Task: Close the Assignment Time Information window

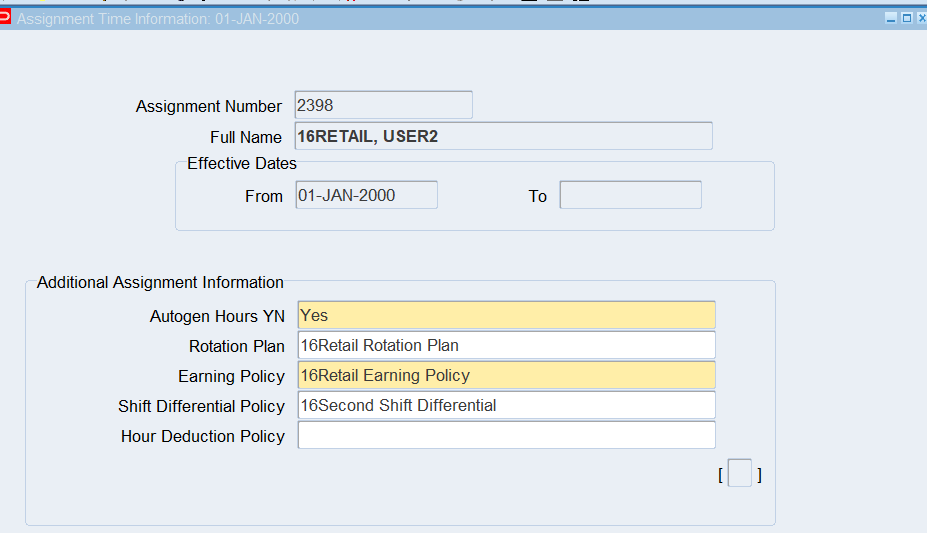Action: pos(921,18)
